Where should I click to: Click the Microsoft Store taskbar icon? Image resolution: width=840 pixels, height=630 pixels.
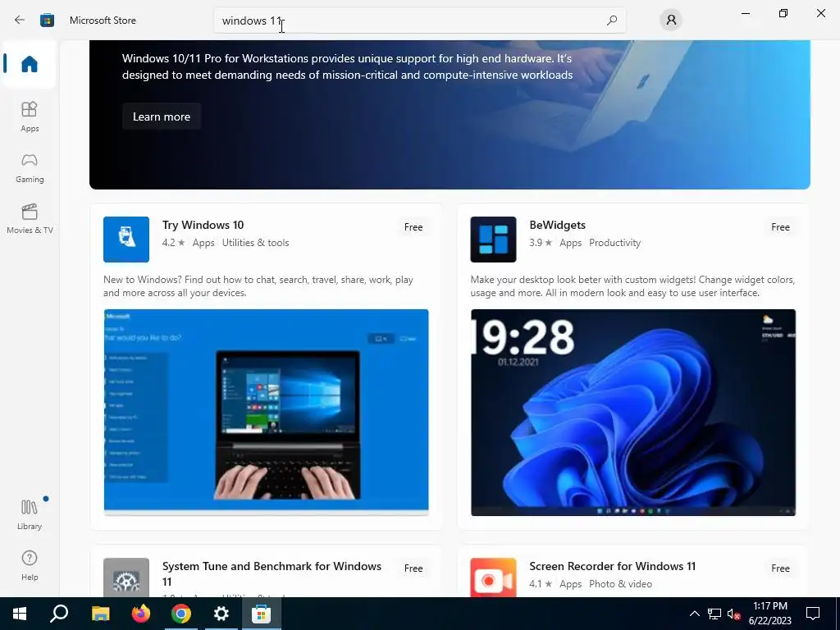(262, 614)
